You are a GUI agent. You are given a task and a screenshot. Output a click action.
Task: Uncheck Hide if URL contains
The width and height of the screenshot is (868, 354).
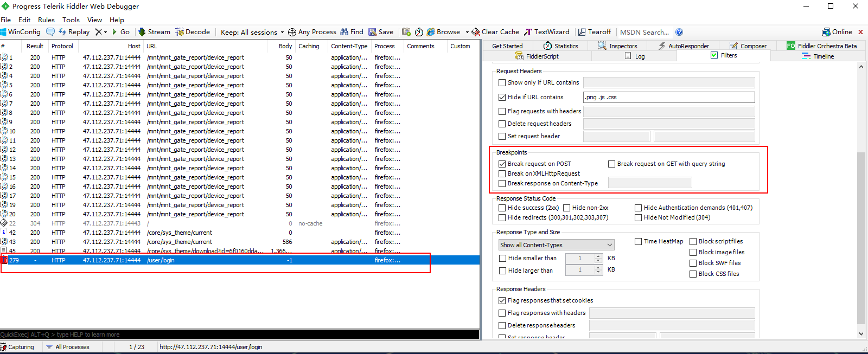tap(502, 98)
